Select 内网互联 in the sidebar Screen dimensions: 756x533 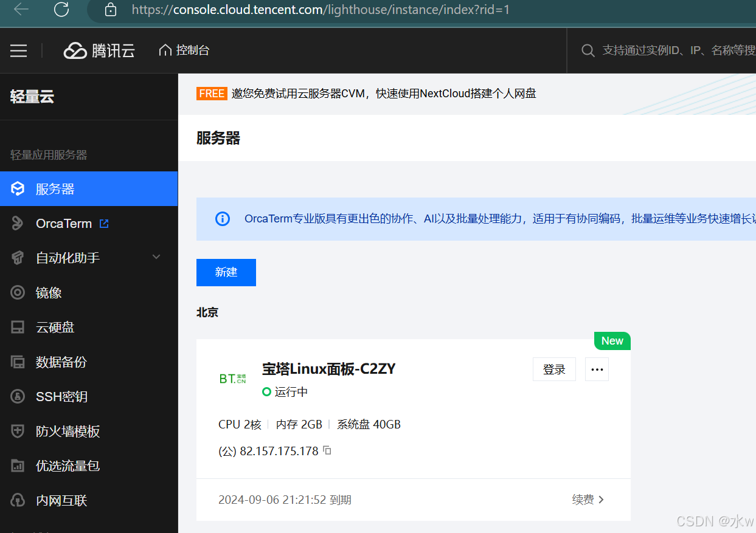click(89, 501)
